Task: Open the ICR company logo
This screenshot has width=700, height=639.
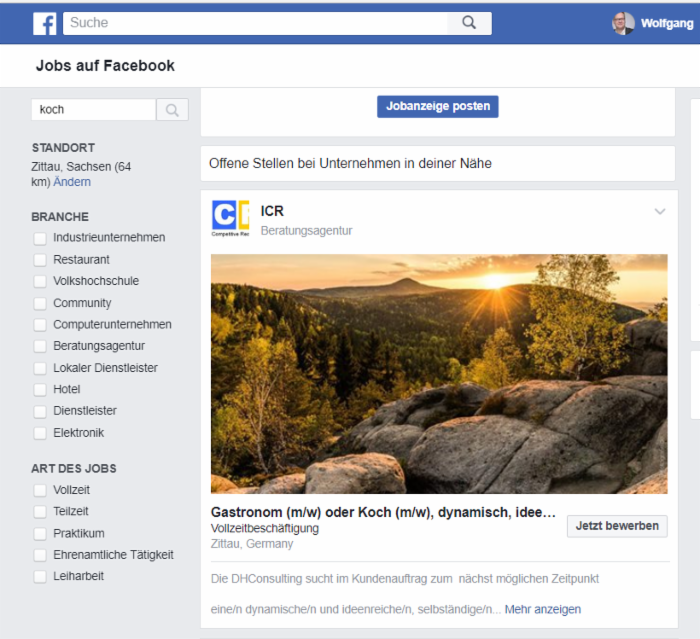Action: [x=230, y=219]
